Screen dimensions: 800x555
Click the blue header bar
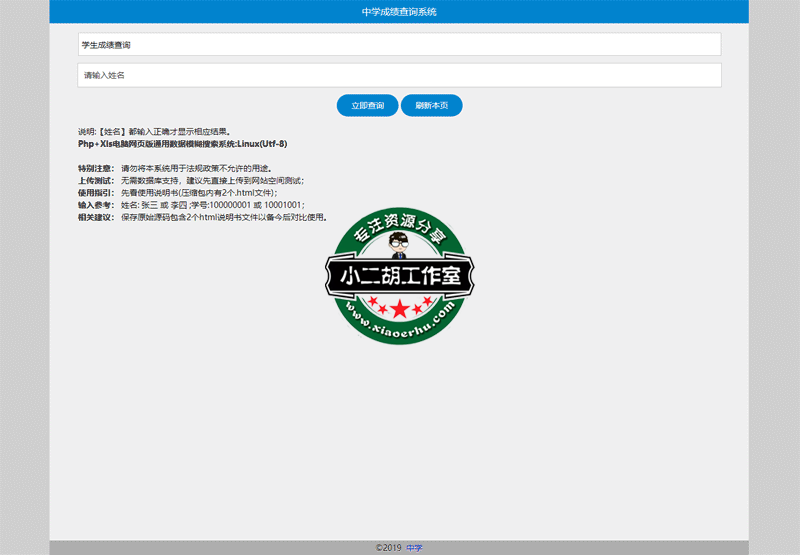point(600,11)
